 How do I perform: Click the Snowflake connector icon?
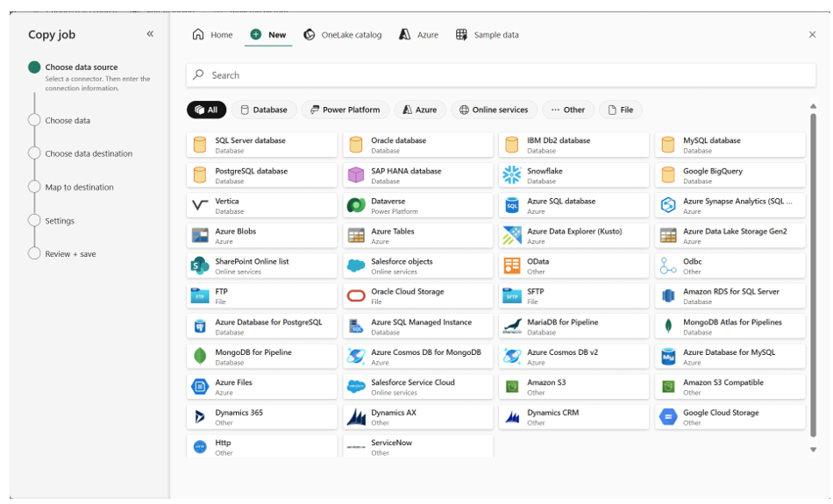coord(511,175)
